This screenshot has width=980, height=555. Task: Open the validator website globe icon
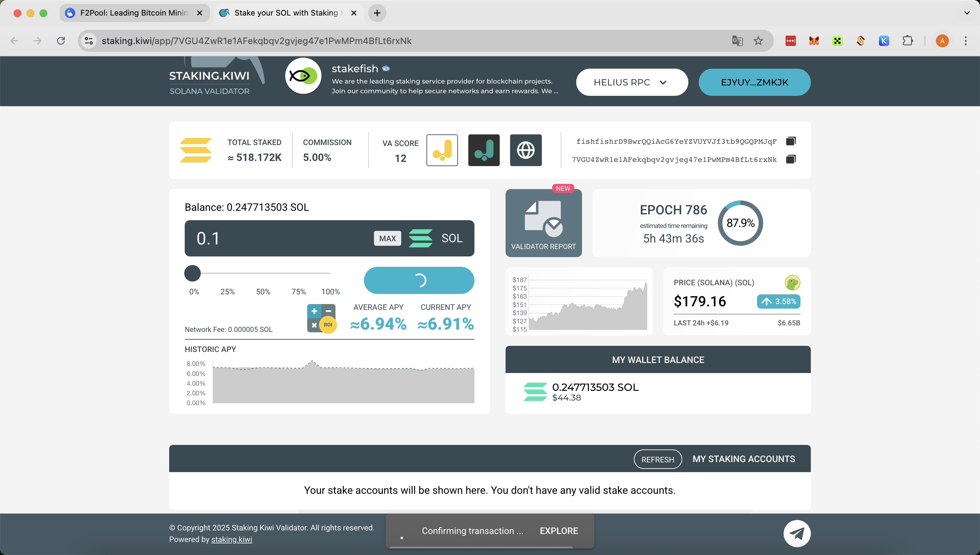click(526, 150)
